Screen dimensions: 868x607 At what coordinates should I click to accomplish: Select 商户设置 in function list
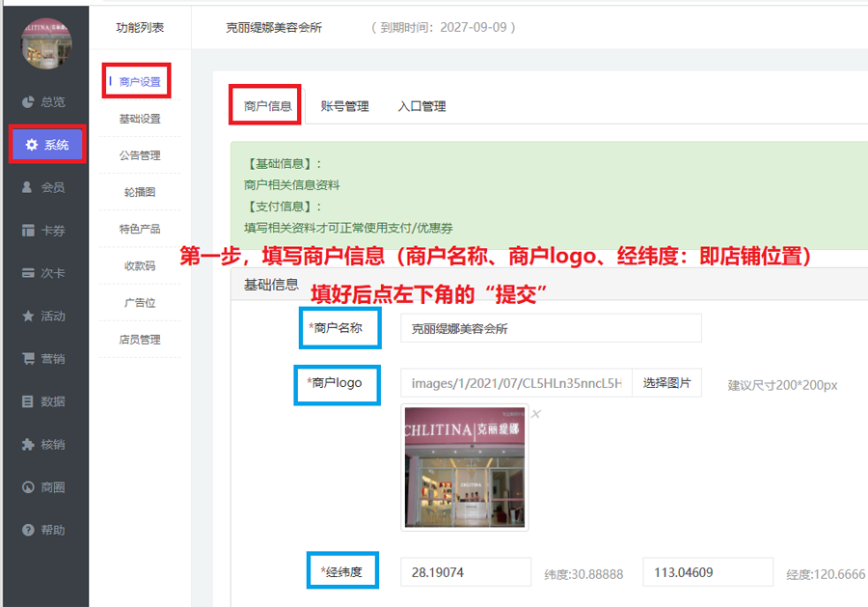(140, 82)
